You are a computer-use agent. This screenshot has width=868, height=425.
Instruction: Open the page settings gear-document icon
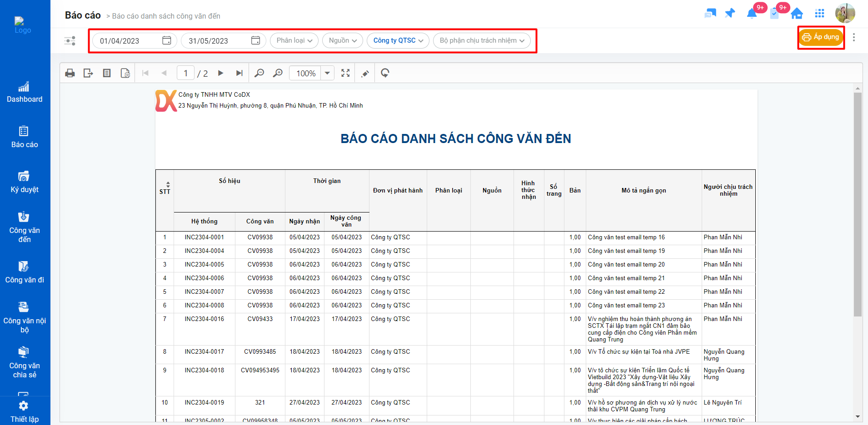[125, 73]
